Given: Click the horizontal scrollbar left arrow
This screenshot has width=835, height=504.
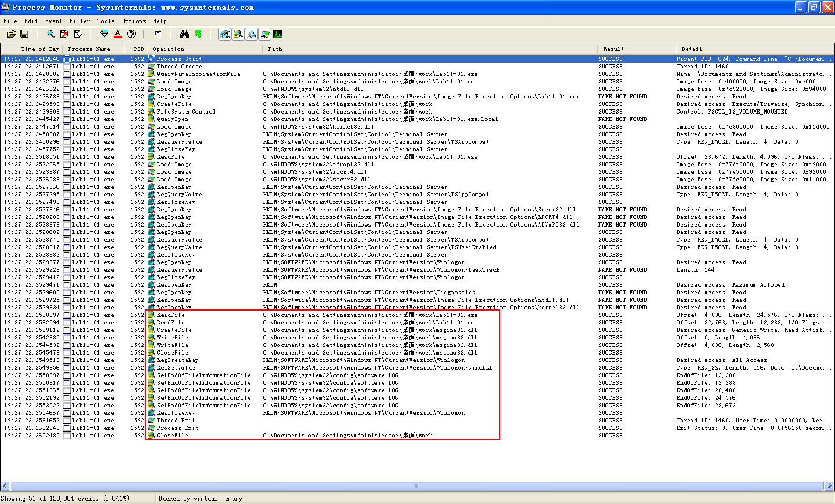Looking at the screenshot, I should pos(5,486).
